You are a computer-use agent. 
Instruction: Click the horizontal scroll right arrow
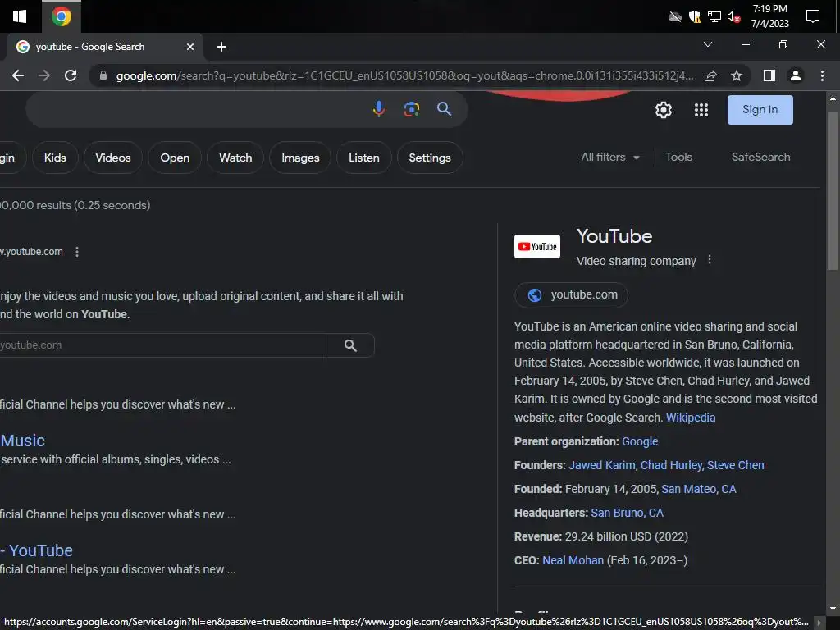[x=819, y=623]
